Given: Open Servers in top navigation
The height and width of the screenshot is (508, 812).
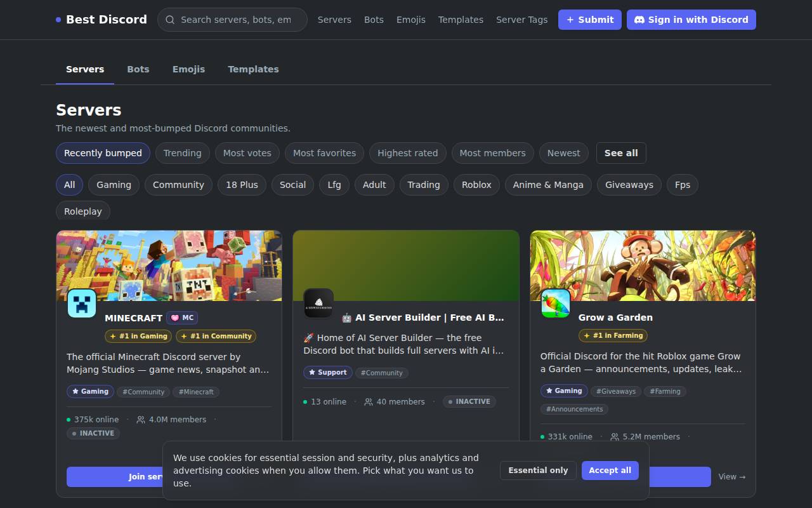Looking at the screenshot, I should click(334, 20).
